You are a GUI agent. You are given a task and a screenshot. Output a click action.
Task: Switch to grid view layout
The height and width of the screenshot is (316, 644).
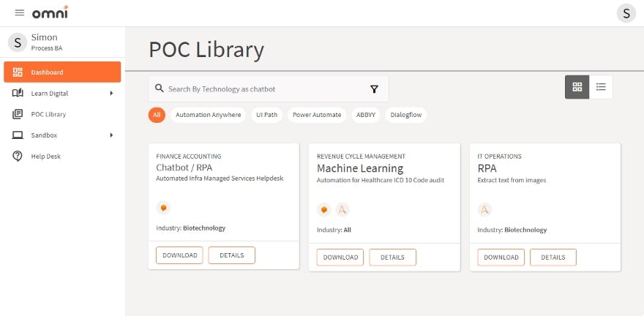[577, 87]
